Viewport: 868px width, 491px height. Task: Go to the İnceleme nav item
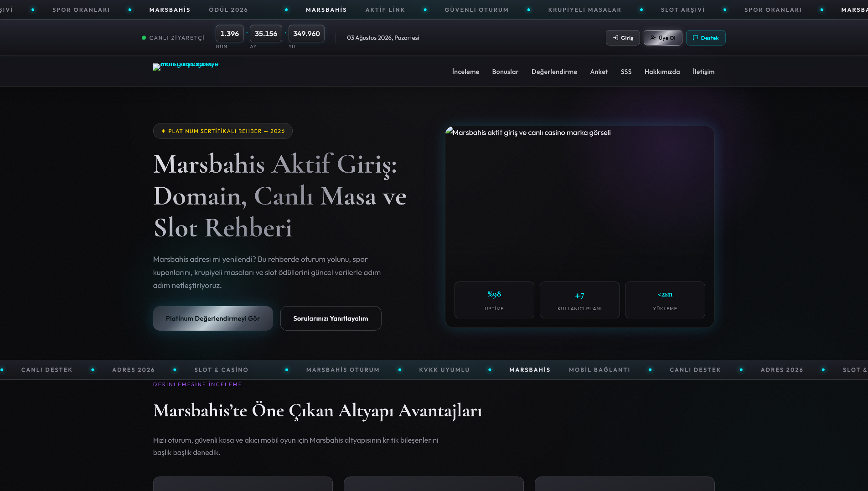465,72
